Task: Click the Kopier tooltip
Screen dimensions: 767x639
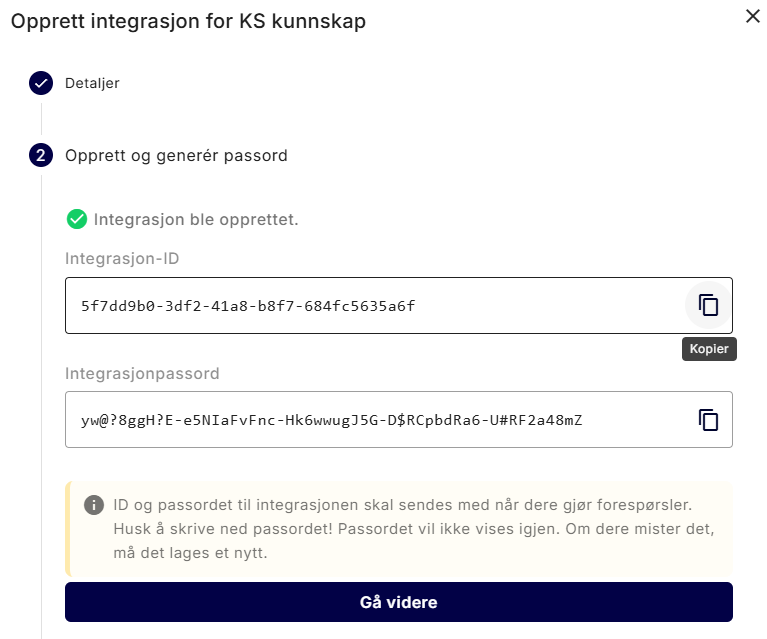Action: [x=710, y=349]
